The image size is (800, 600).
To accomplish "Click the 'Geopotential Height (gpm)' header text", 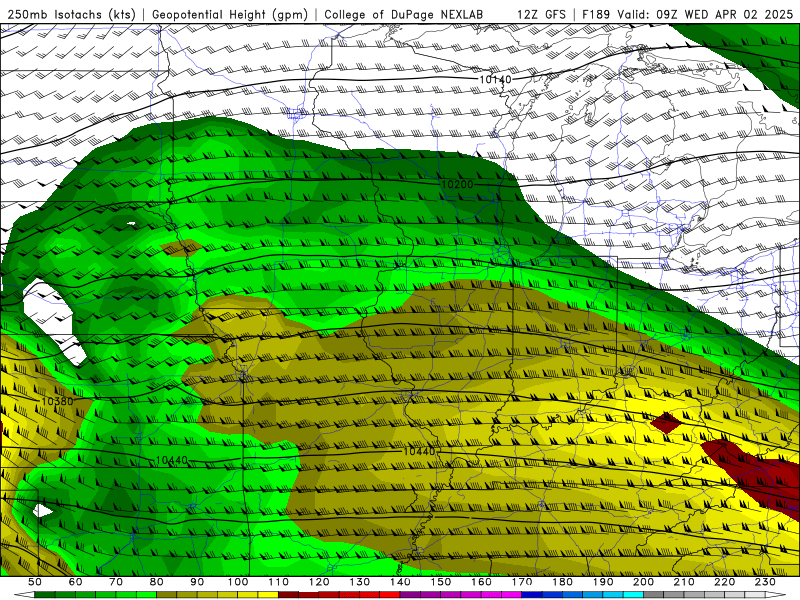I will pyautogui.click(x=230, y=14).
